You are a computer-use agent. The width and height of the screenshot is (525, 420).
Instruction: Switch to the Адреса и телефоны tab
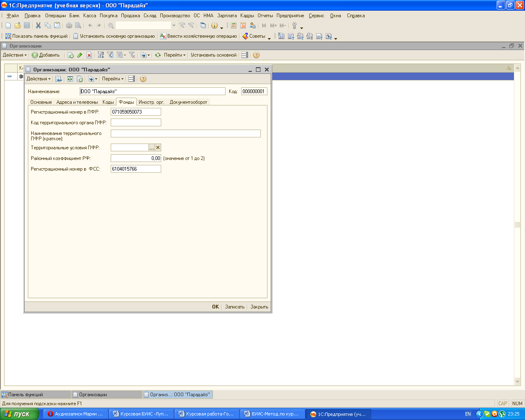click(x=77, y=102)
